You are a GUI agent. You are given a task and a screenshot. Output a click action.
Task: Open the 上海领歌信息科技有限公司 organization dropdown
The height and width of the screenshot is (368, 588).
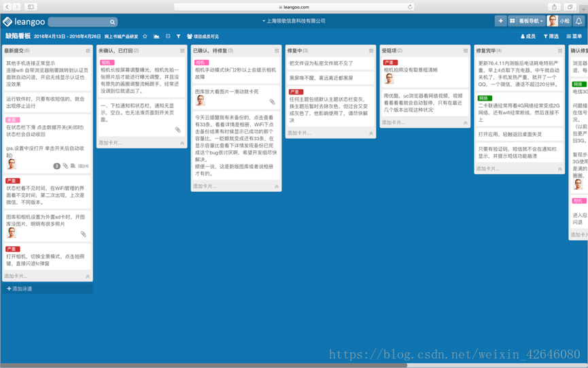[x=294, y=21]
